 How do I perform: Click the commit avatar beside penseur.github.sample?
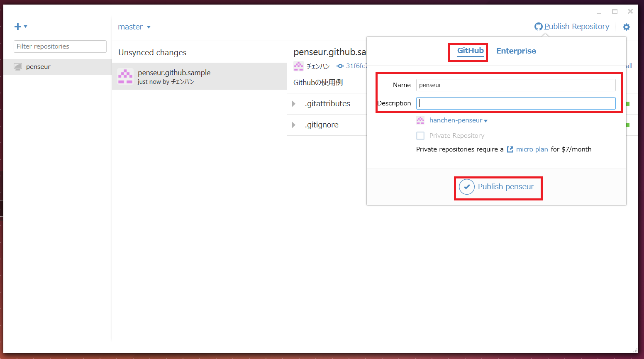125,76
